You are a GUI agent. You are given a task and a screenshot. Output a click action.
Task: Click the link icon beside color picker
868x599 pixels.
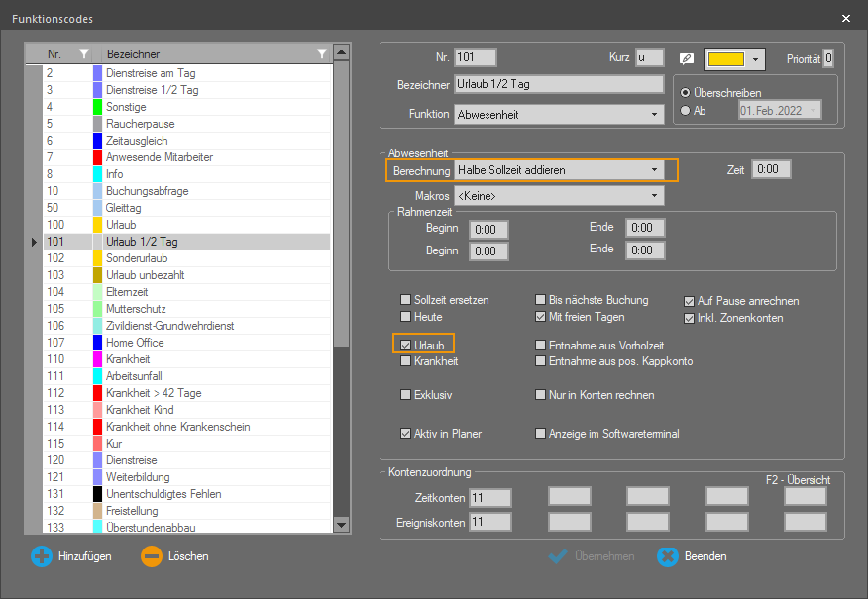688,59
